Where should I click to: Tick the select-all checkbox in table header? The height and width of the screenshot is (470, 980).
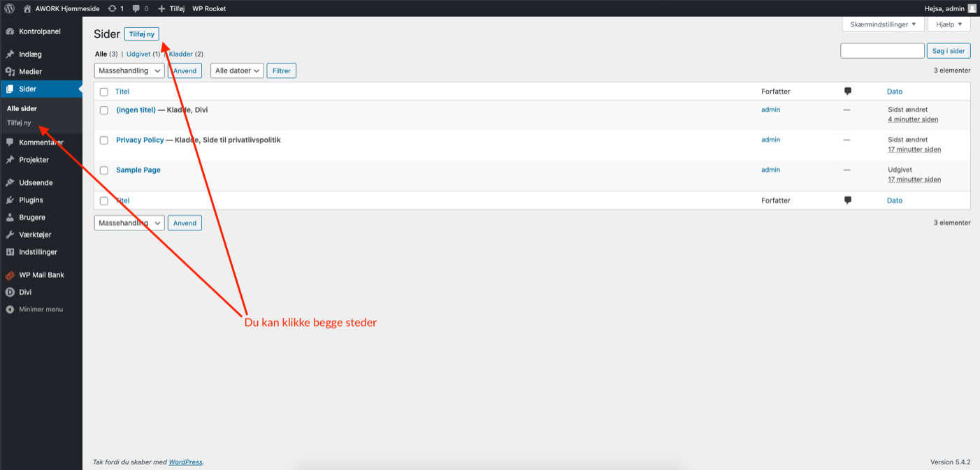[x=104, y=92]
